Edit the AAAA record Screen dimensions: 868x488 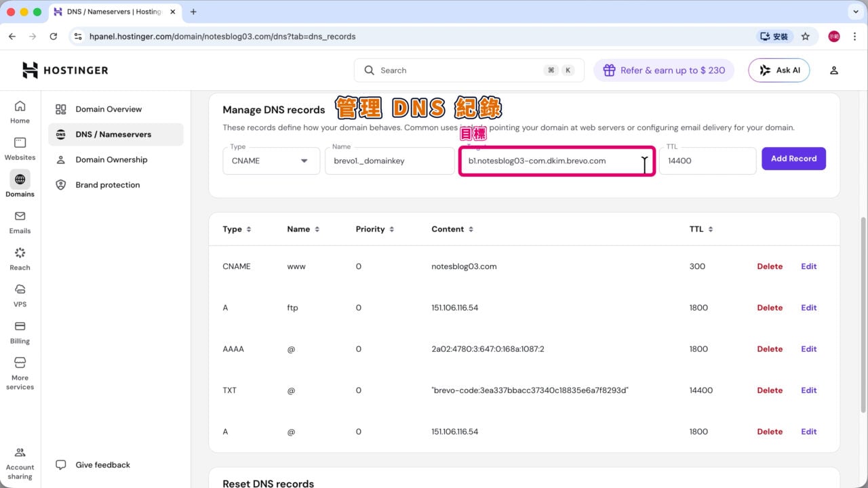pyautogui.click(x=809, y=349)
